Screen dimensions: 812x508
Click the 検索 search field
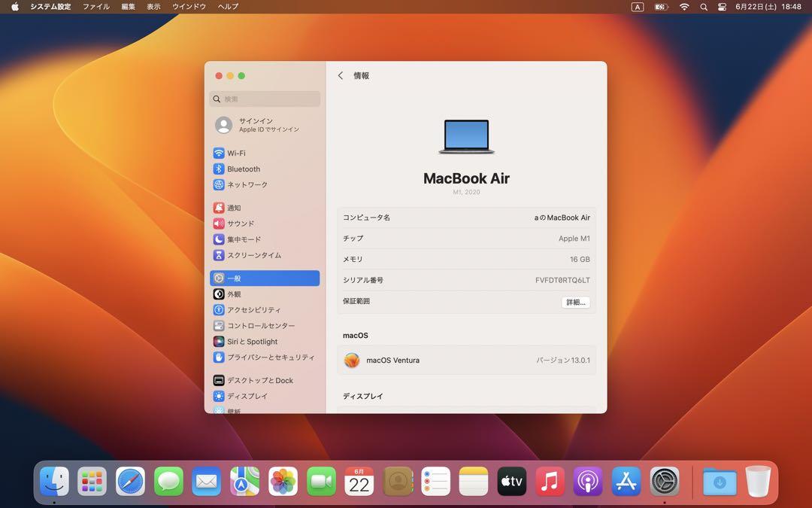tap(265, 99)
